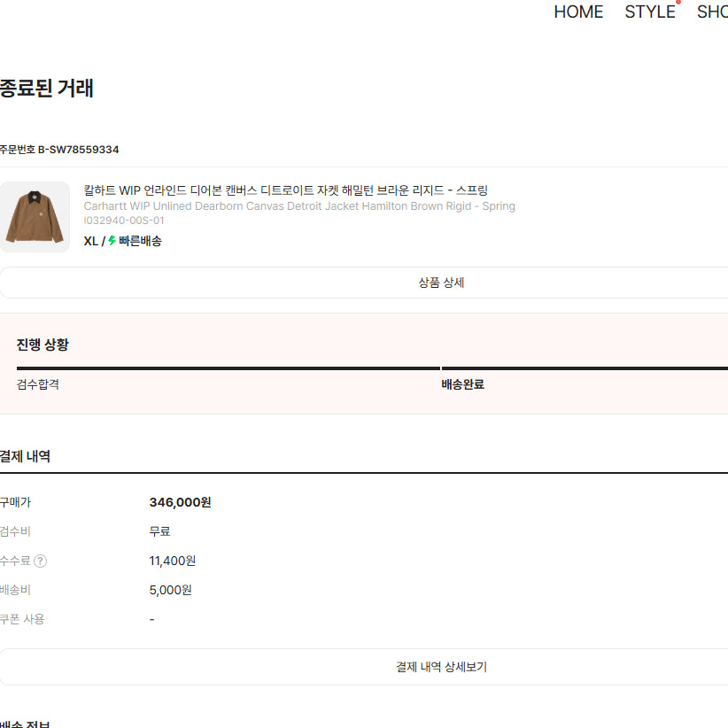Open the HOME menu item

point(578,12)
